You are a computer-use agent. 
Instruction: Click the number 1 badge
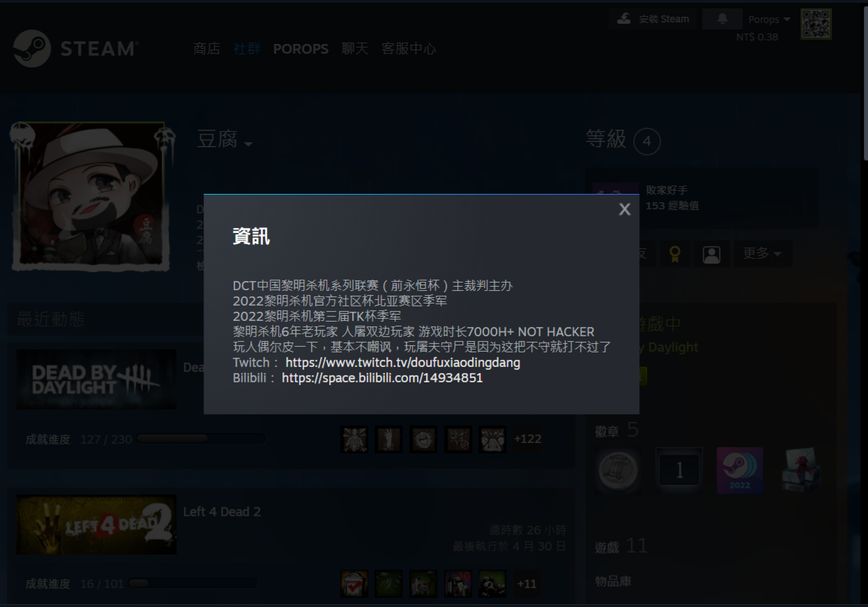click(x=679, y=470)
